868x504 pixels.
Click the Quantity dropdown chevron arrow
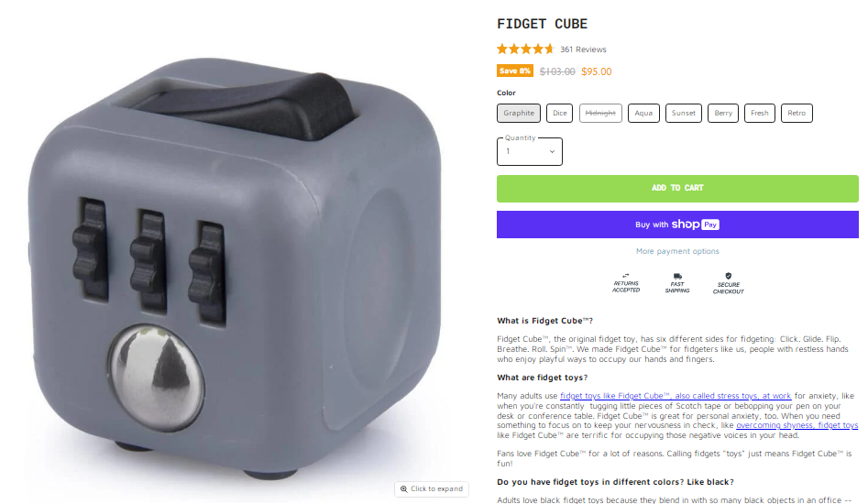coord(552,151)
